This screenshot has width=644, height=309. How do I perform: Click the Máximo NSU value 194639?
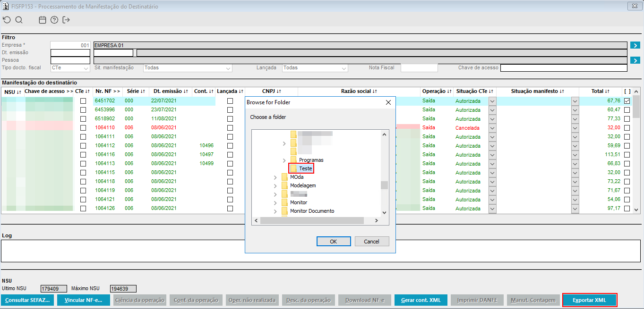coord(123,289)
